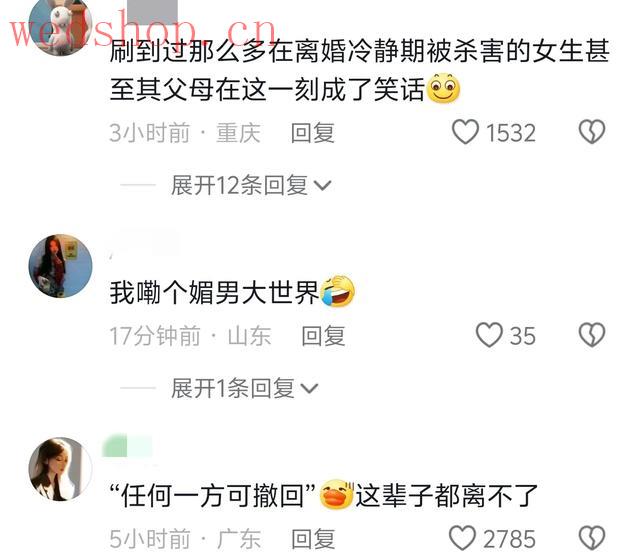Select the comment 我嘞个媚男大世界
Image resolution: width=640 pixels, height=554 pixels.
(232, 292)
